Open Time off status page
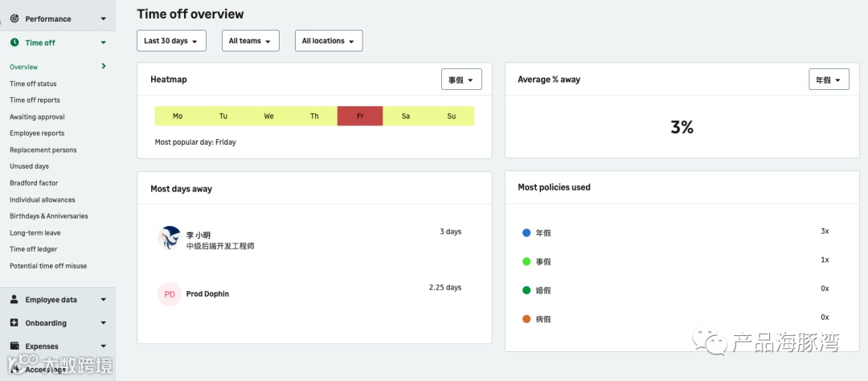The image size is (868, 381). pyautogui.click(x=33, y=84)
